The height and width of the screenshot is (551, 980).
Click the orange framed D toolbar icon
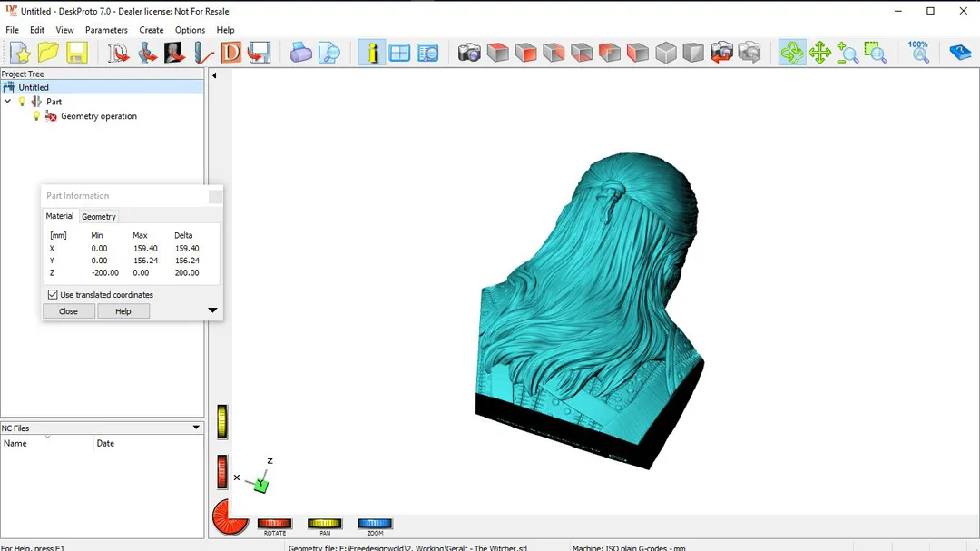click(230, 53)
